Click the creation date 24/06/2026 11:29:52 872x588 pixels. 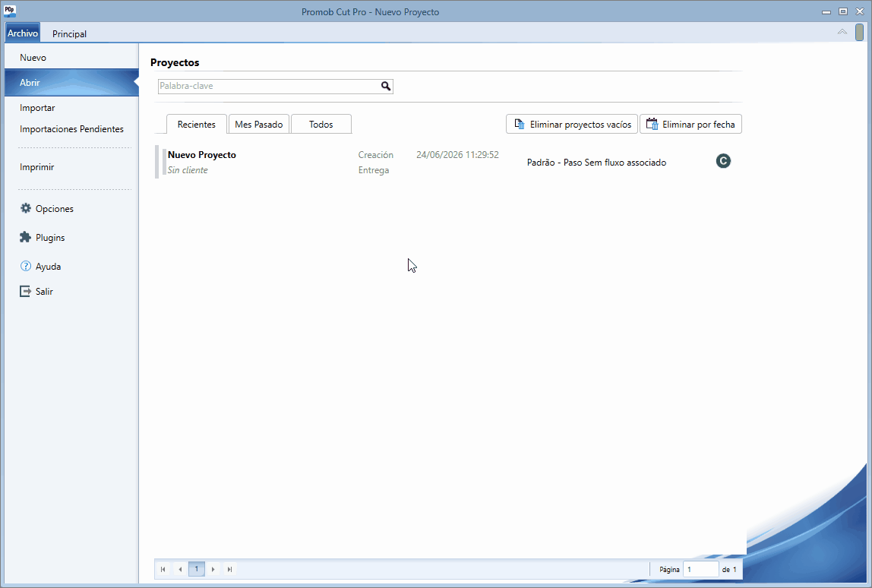(458, 155)
